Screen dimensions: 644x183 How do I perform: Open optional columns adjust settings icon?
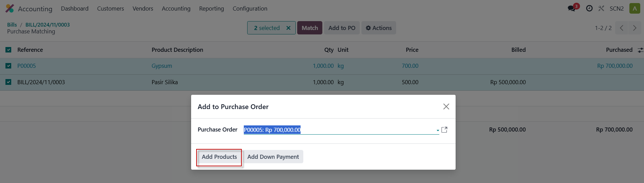(x=640, y=50)
